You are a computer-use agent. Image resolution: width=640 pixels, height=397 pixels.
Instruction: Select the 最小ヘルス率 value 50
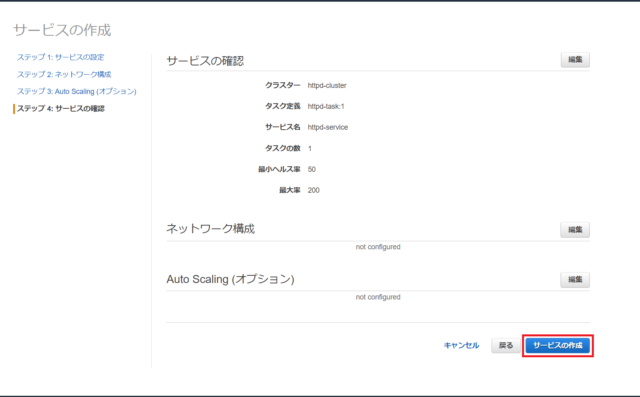[311, 169]
